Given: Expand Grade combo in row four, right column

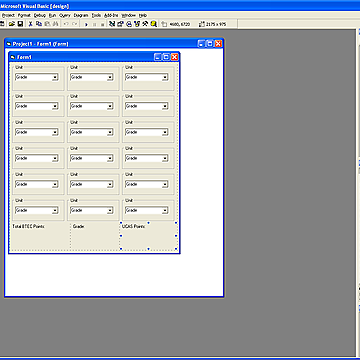Looking at the screenshot, I should [x=165, y=158].
